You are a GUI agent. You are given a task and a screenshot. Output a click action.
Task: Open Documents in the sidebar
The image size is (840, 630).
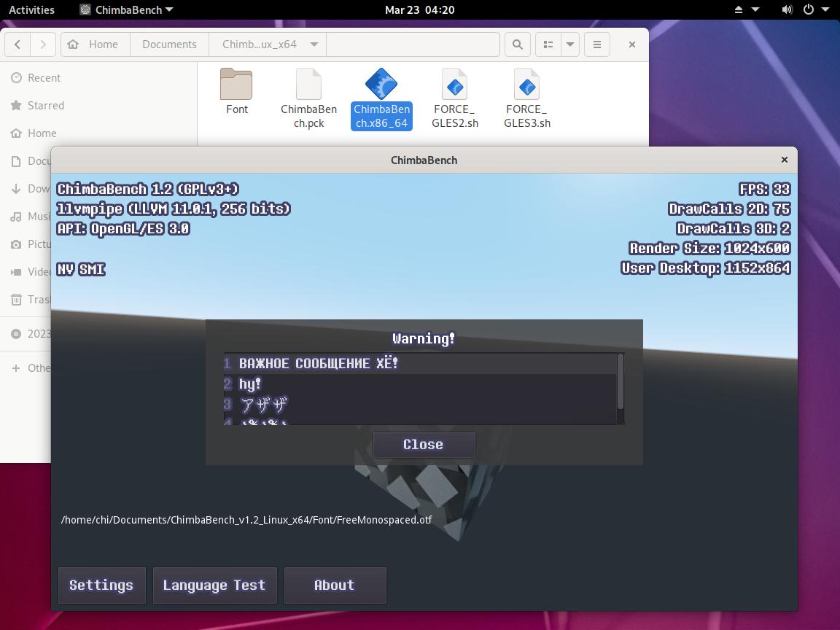[29, 160]
